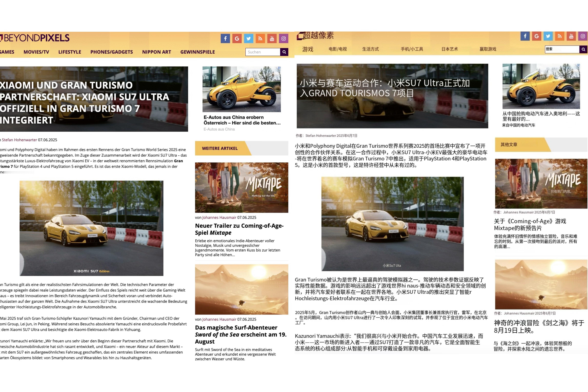Screen dimensions: 588x392
Task: Open E-Autos aus China erobern Österreich headline
Action: (x=242, y=120)
